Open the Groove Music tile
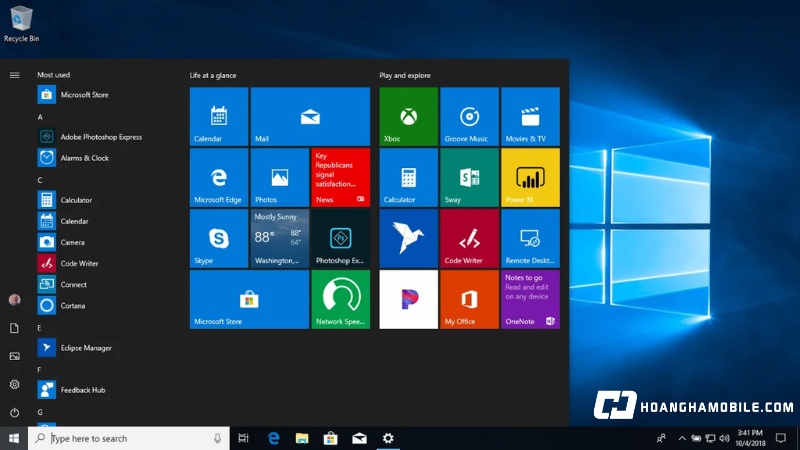 [x=469, y=116]
